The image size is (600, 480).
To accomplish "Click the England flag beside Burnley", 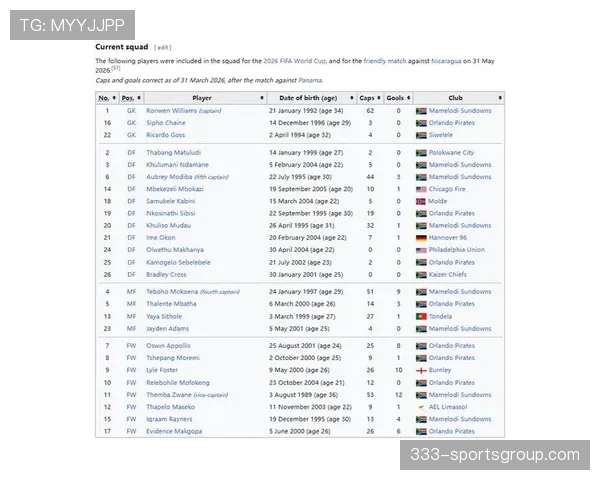I will [421, 371].
